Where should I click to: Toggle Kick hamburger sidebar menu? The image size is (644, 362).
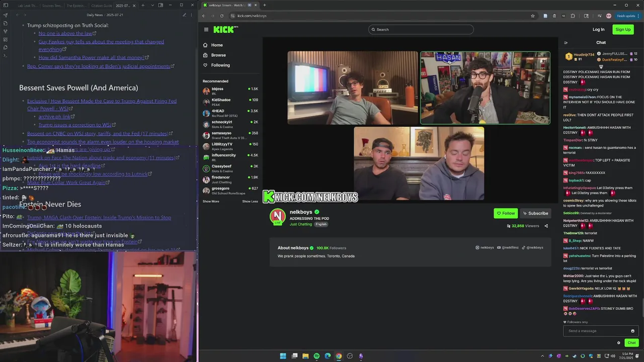(206, 30)
